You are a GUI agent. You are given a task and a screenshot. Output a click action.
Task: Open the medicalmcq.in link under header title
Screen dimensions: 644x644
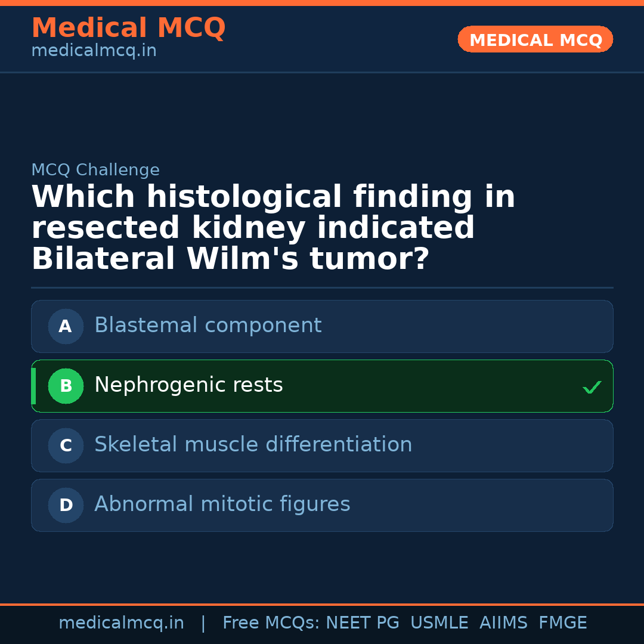(94, 51)
